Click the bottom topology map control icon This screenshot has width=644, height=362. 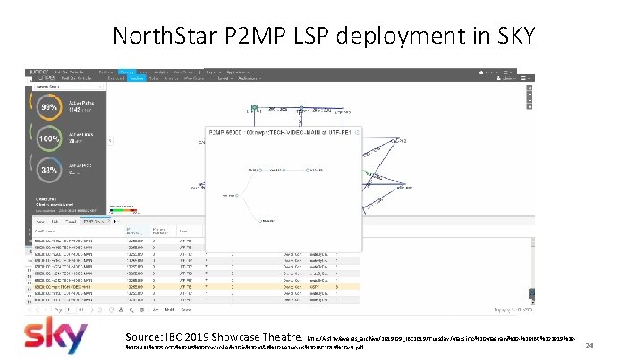coord(530,106)
